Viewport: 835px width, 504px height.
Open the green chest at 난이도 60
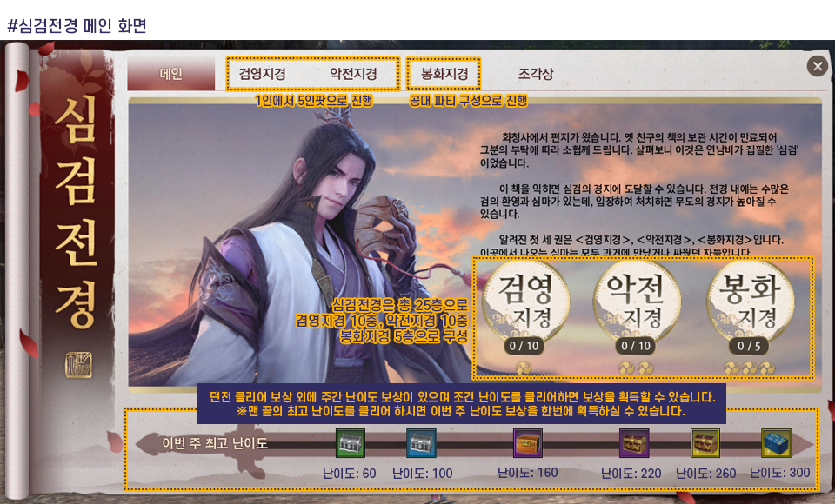coord(351,443)
